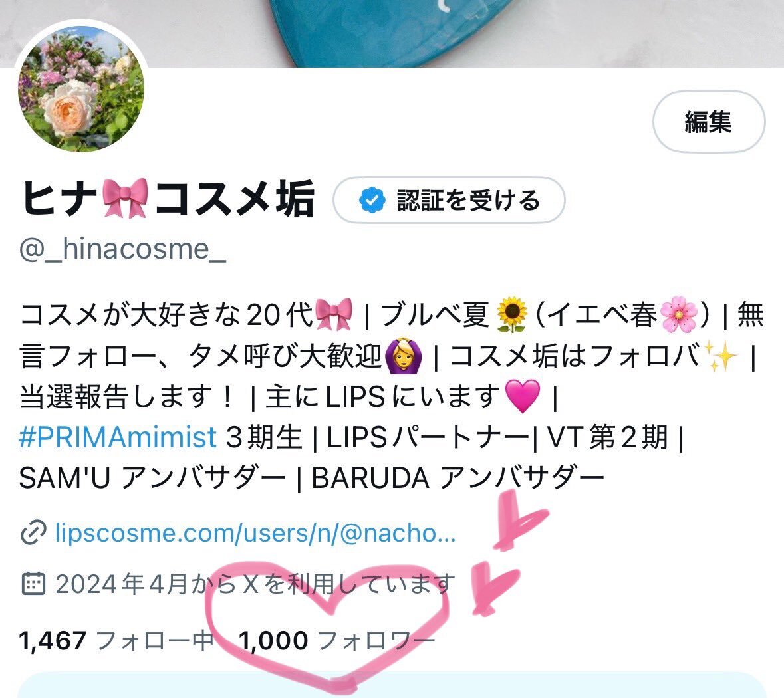The width and height of the screenshot is (784, 698).
Task: Tap the 編集 edit profile button
Action: [x=708, y=122]
